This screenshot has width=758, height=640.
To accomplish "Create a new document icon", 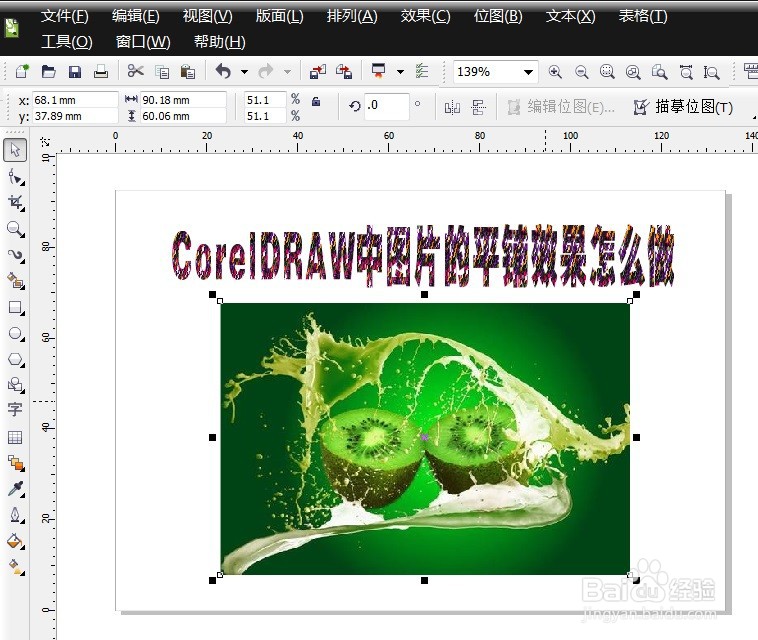I will (22, 72).
